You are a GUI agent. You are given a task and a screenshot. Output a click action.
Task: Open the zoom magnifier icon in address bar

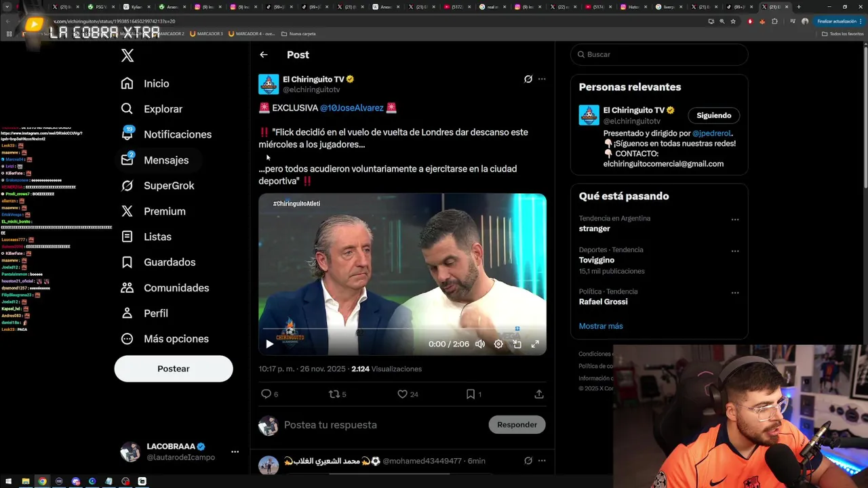pos(722,22)
